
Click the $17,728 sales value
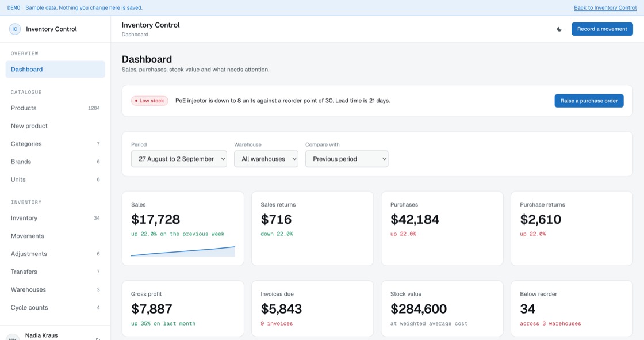pos(155,220)
